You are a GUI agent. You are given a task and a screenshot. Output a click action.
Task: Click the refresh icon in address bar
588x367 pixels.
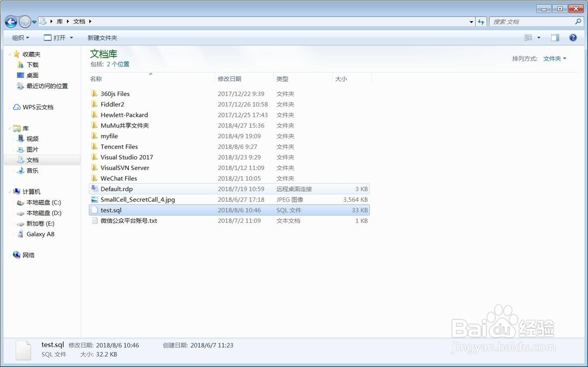[x=482, y=21]
